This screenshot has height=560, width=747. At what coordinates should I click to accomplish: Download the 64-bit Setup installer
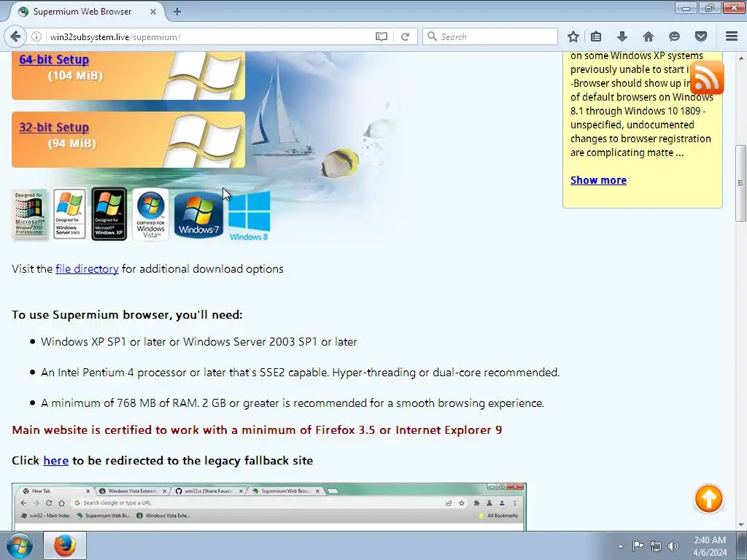tap(54, 60)
